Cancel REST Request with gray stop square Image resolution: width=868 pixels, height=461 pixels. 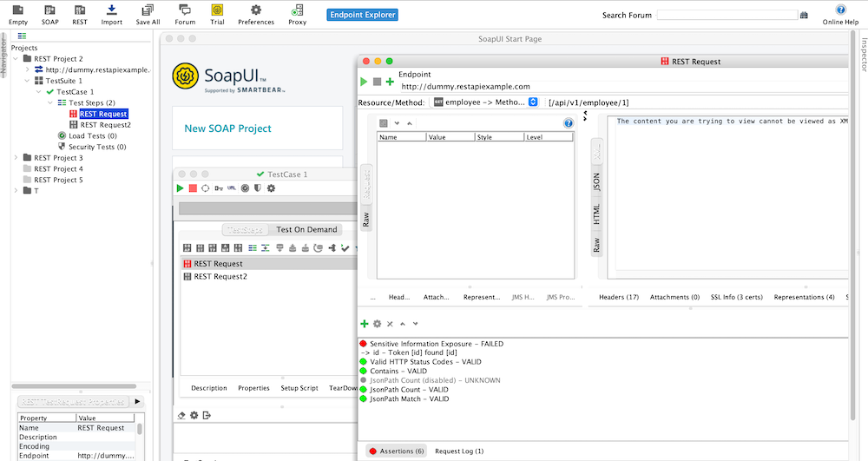377,82
